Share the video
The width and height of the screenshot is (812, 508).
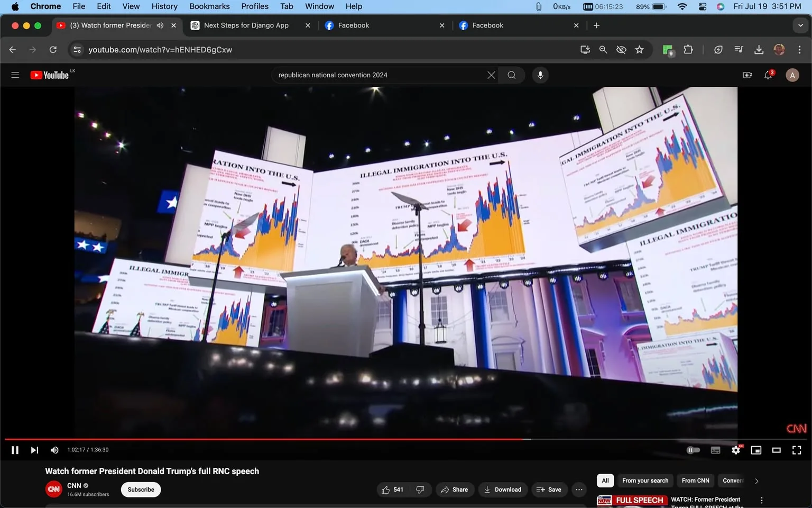pos(455,489)
